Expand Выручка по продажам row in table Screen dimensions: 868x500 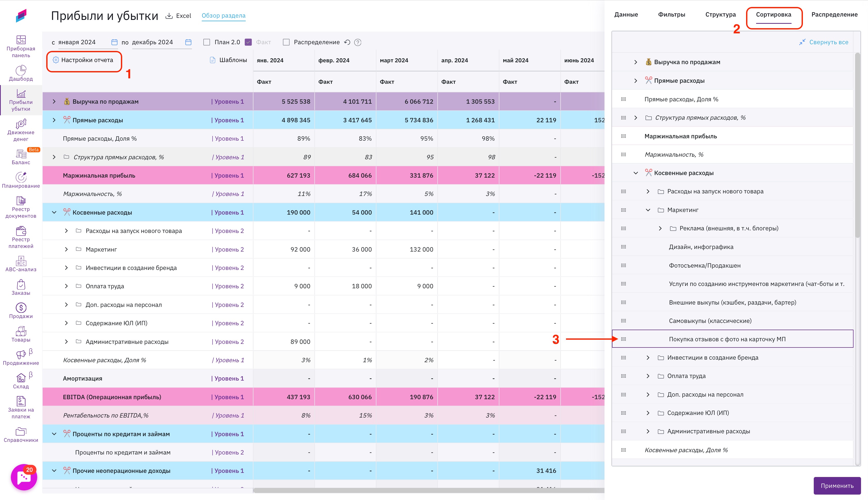54,102
